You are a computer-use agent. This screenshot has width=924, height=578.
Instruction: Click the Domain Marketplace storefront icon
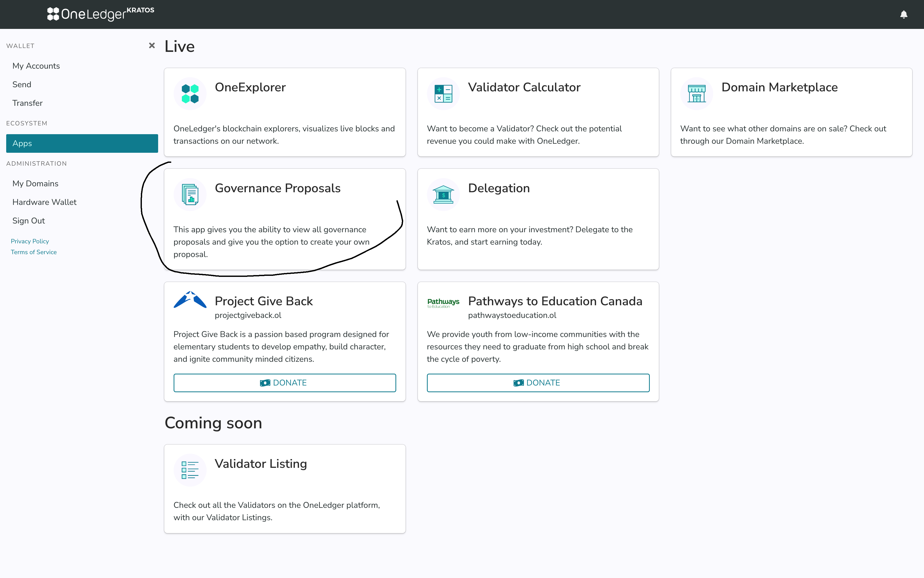tap(696, 94)
